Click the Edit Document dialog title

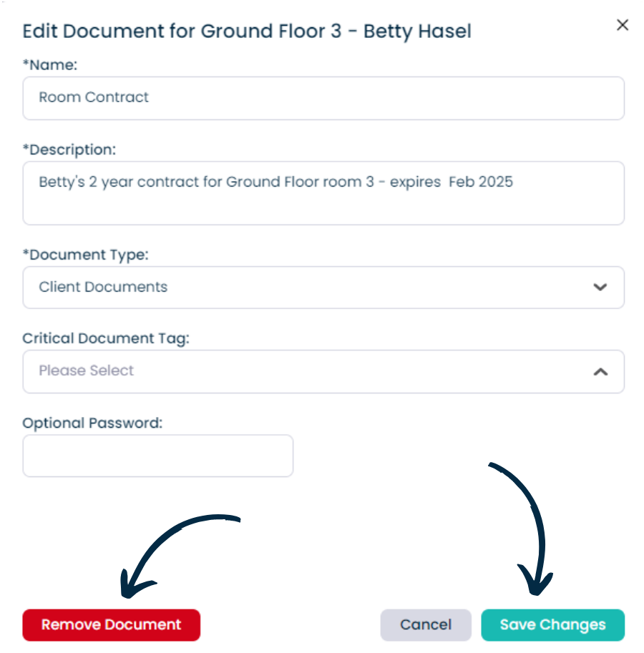click(x=247, y=31)
